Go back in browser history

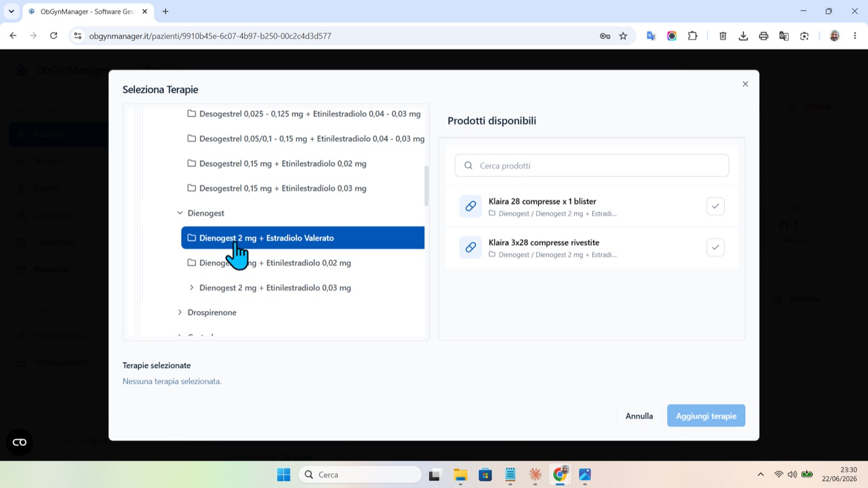click(x=13, y=36)
